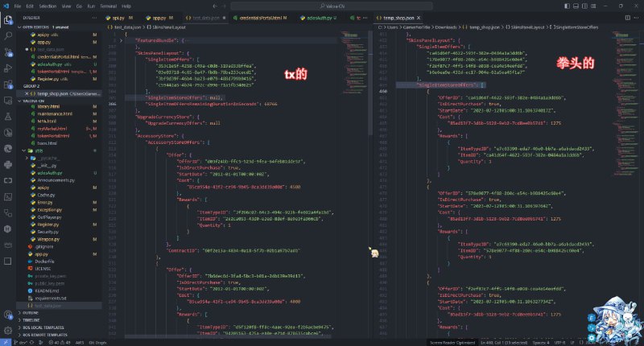Click the right editor minimap

click(625, 103)
